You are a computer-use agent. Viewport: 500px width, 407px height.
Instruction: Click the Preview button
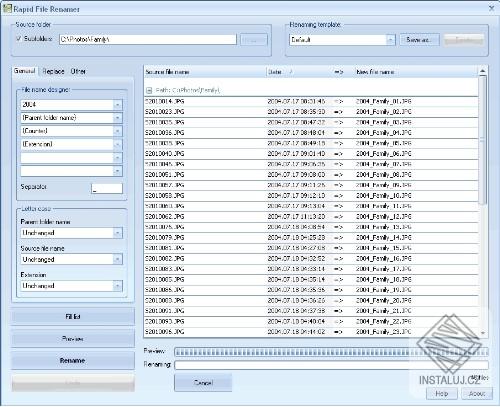(73, 339)
